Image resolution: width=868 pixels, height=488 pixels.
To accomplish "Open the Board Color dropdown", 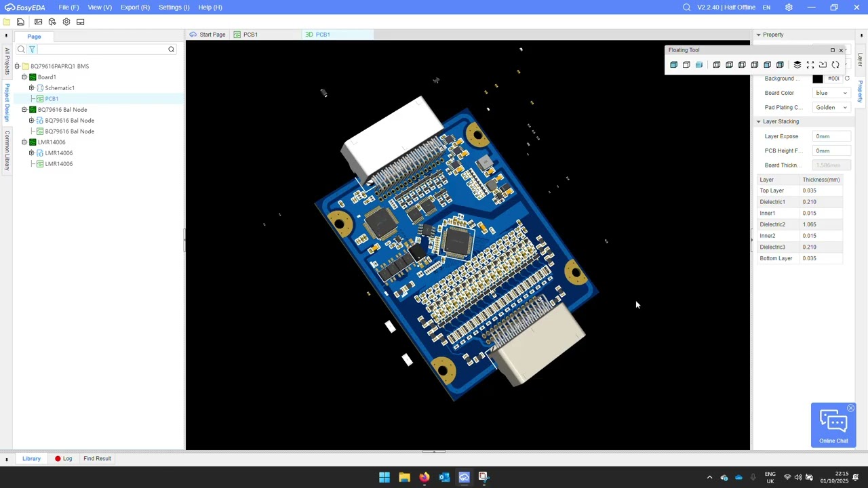I will coord(831,93).
